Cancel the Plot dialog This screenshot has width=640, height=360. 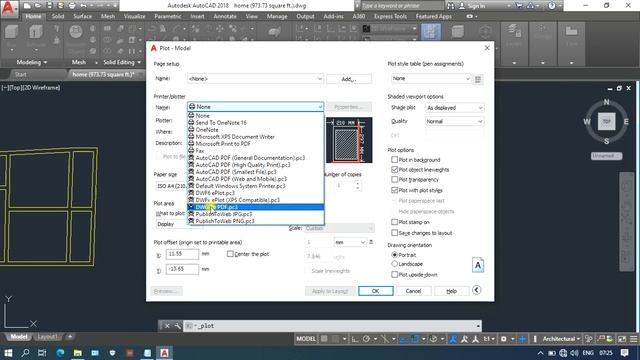(413, 291)
